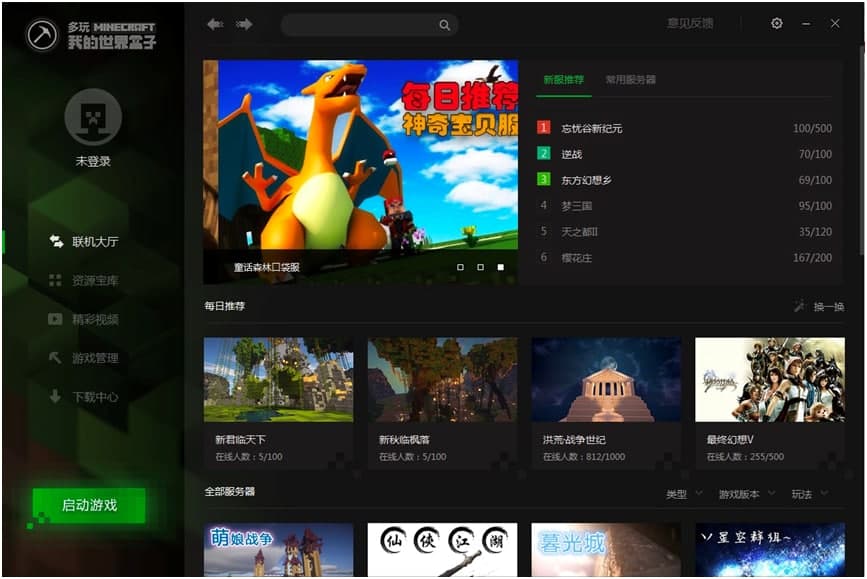Open 游戏管理 in sidebar

coord(95,358)
